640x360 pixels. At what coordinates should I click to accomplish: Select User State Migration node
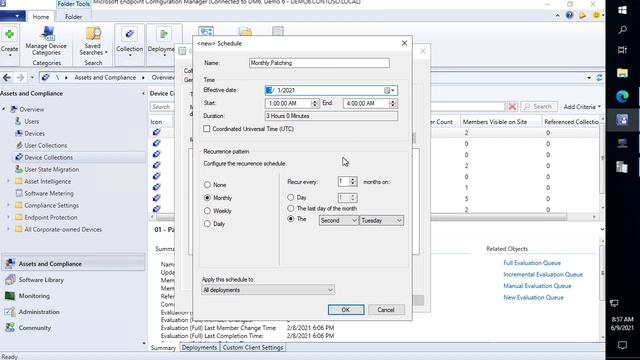[51, 169]
